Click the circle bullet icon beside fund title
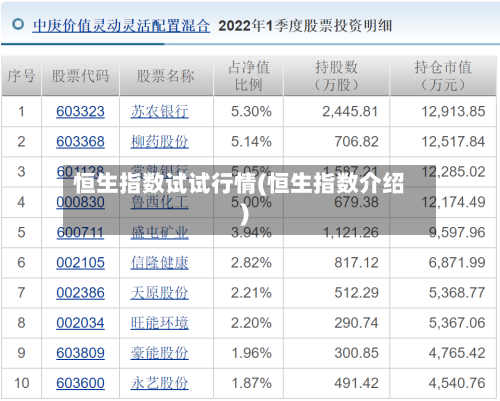Image resolution: width=500 pixels, height=401 pixels. 18,24
